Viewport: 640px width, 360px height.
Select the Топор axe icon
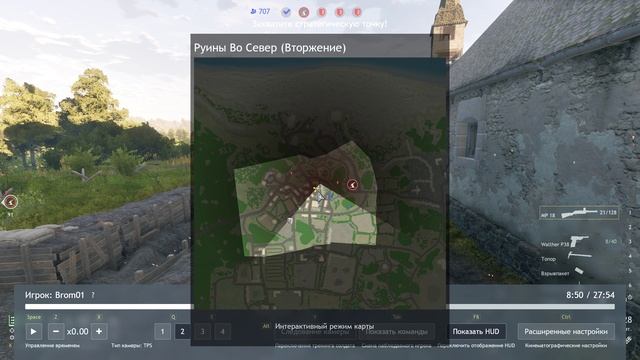[x=580, y=256]
